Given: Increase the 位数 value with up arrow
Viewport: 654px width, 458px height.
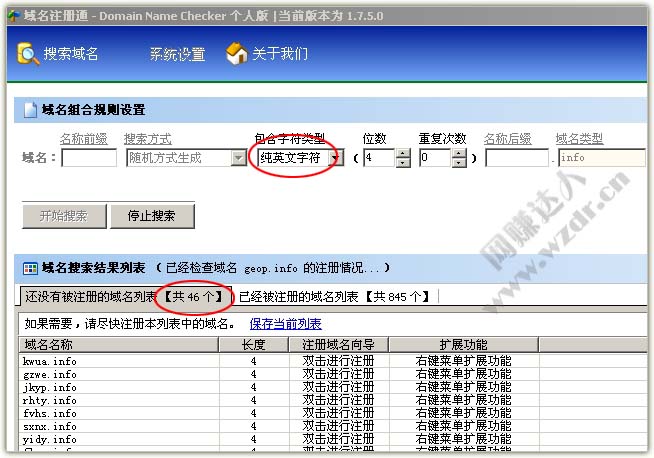Looking at the screenshot, I should click(x=402, y=154).
